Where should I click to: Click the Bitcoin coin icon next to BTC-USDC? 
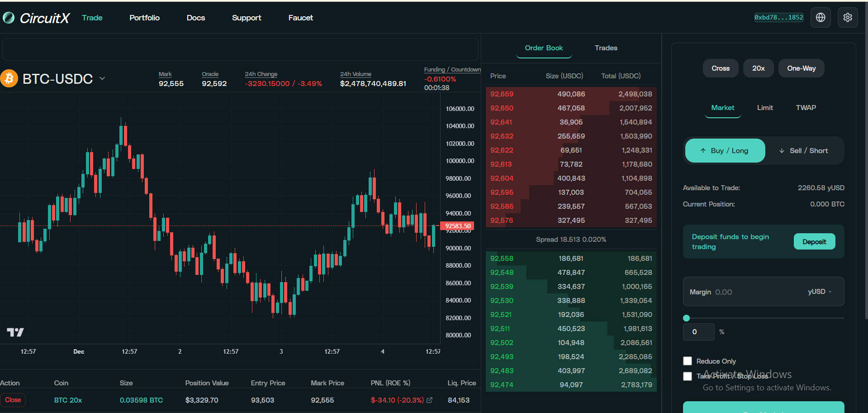(x=9, y=78)
